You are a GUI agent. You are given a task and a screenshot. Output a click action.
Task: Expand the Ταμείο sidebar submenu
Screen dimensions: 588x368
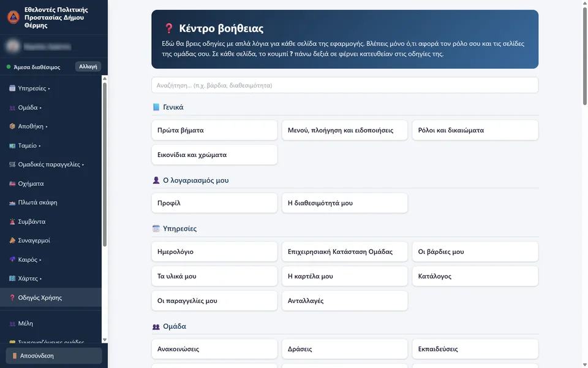51,145
